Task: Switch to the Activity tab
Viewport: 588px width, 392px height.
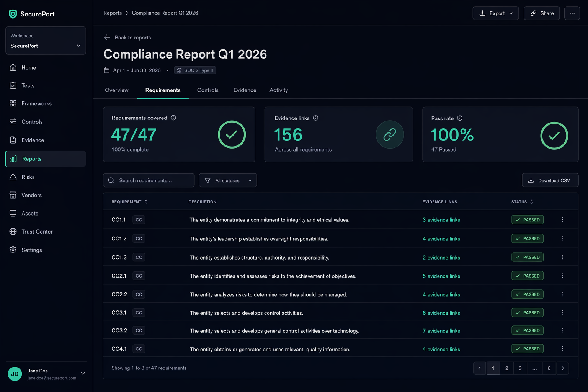Action: click(279, 90)
